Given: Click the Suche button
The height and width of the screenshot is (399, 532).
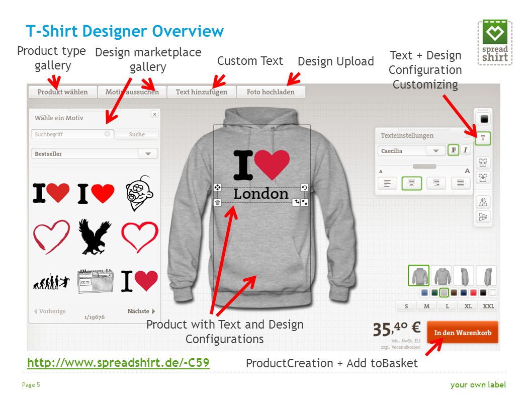Looking at the screenshot, I should 137,134.
